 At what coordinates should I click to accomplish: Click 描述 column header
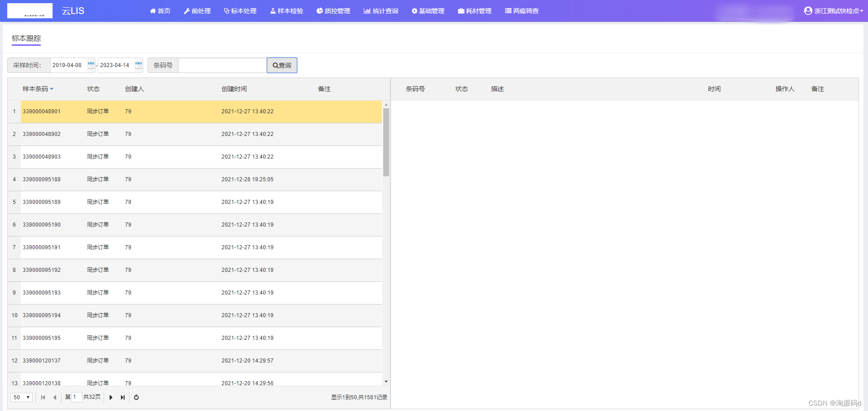pyautogui.click(x=497, y=89)
